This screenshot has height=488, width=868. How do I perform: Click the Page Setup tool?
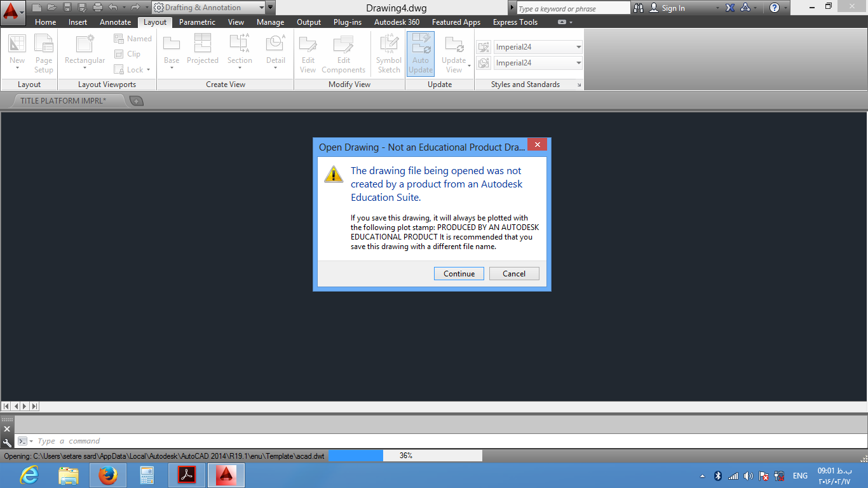pyautogui.click(x=44, y=54)
